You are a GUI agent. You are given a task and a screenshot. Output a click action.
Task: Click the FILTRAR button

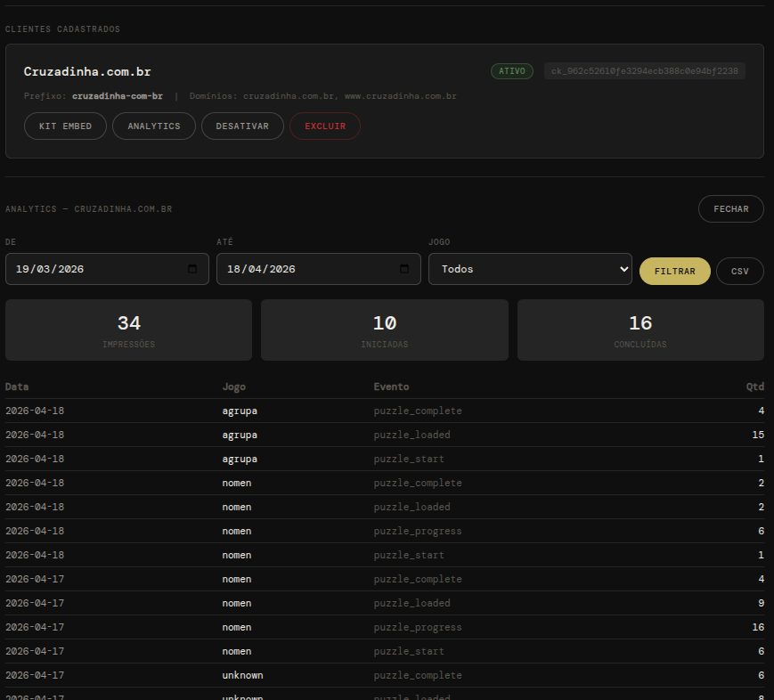(674, 271)
